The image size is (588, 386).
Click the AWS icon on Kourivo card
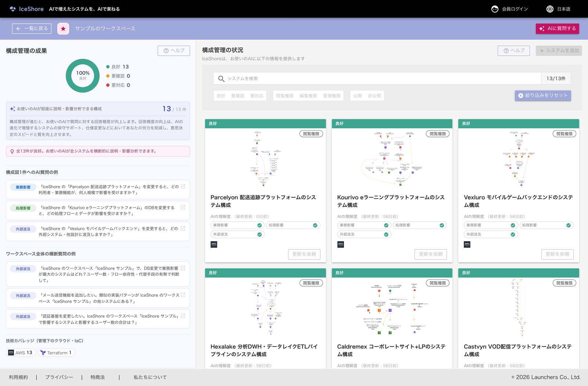(x=341, y=244)
